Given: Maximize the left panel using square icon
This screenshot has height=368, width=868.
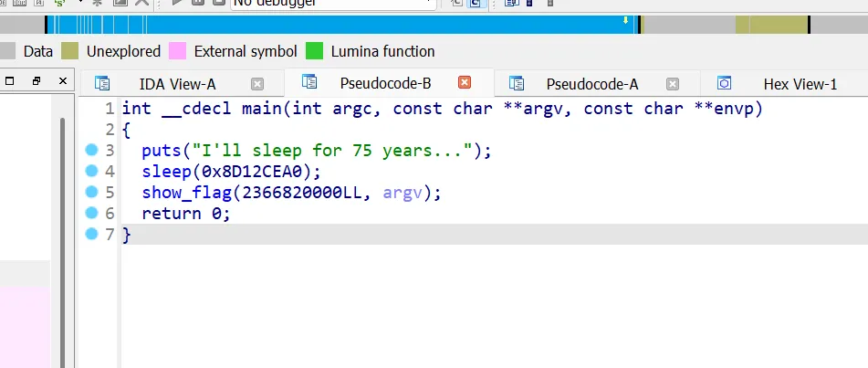Looking at the screenshot, I should [x=10, y=81].
